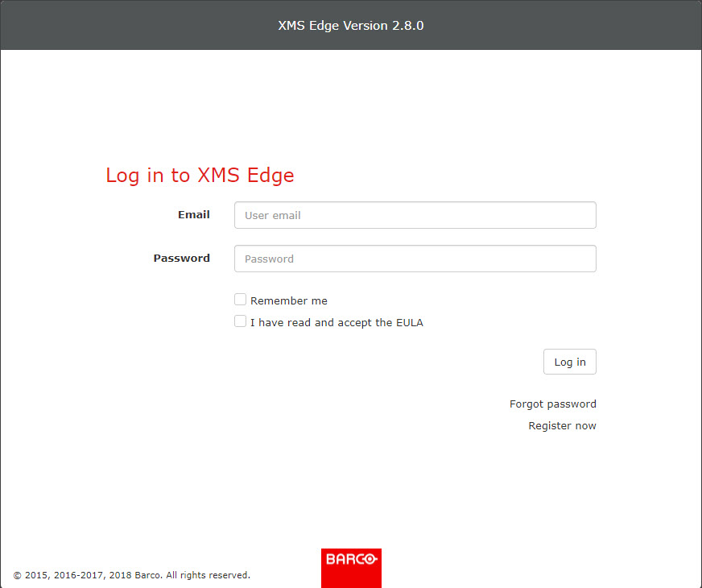Click the Log in to XMS Edge heading
The height and width of the screenshot is (588, 702).
tap(200, 175)
